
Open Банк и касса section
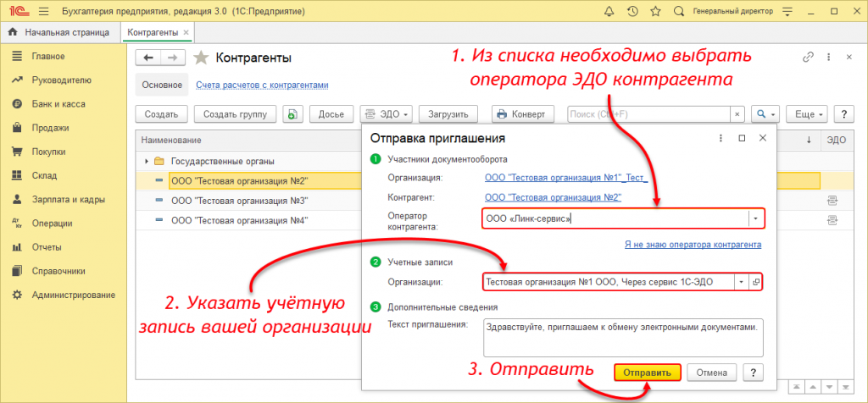coord(58,104)
